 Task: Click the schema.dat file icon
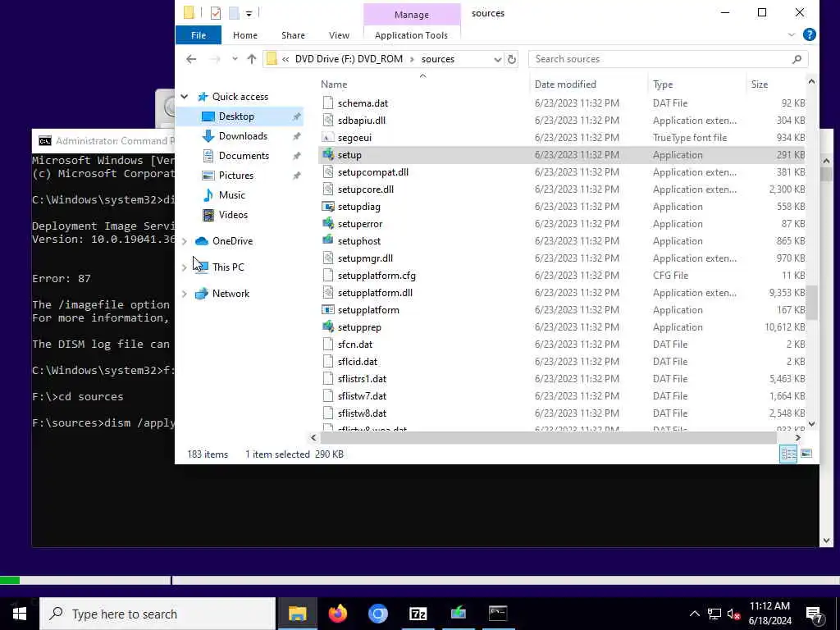[x=328, y=103]
